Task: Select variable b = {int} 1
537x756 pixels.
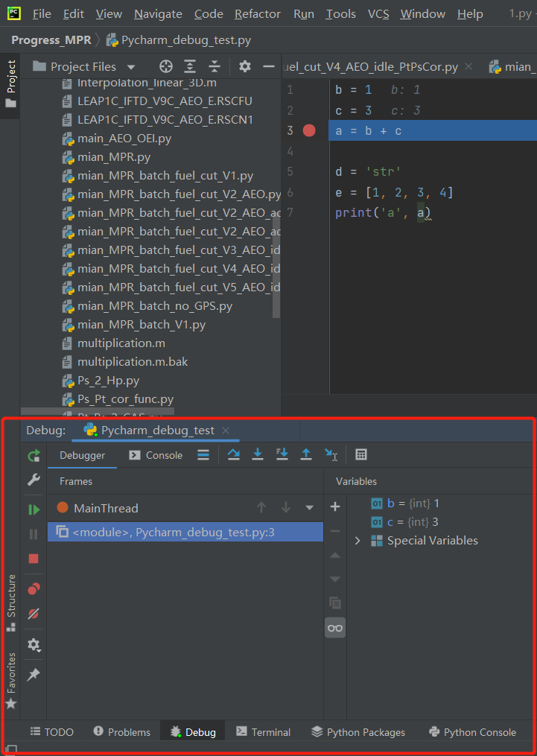Action: point(405,504)
